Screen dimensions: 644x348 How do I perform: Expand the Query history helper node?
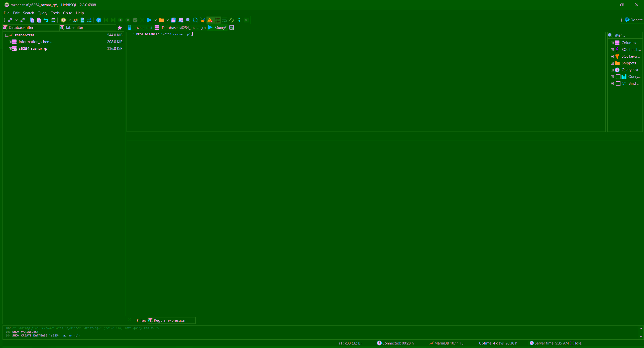(x=612, y=70)
